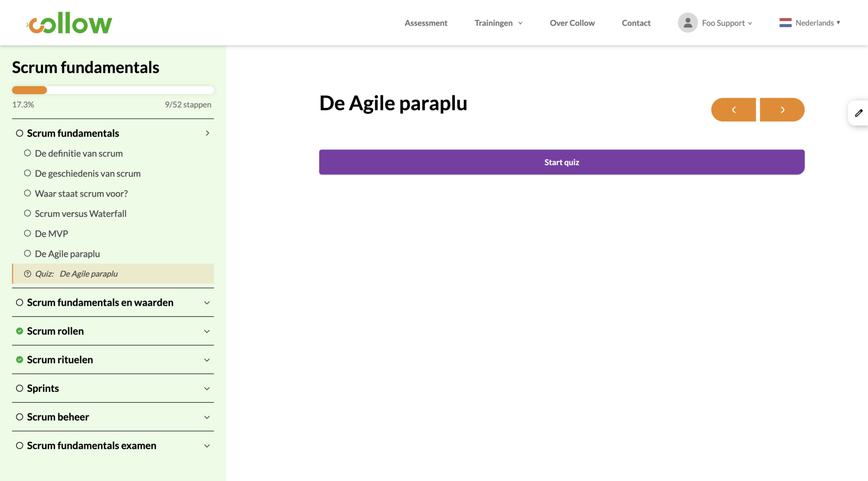Go to Over Collow page
868x481 pixels.
pyautogui.click(x=572, y=23)
